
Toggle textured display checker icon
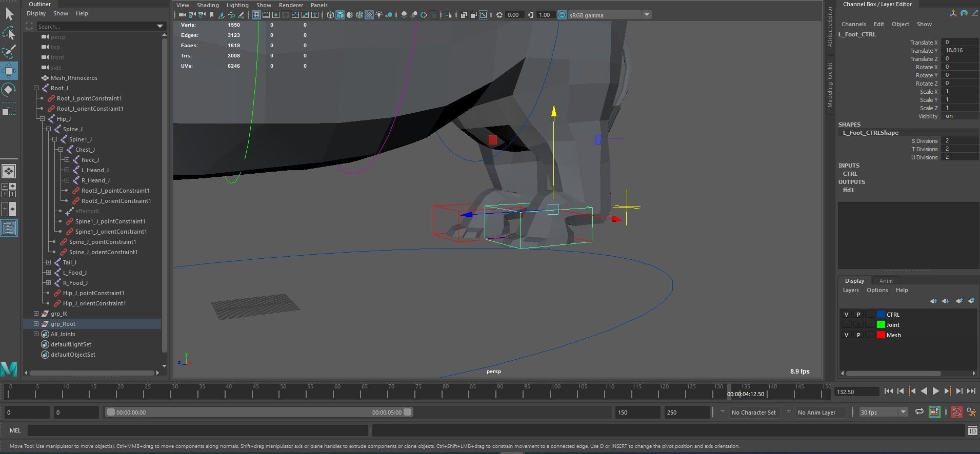click(369, 15)
